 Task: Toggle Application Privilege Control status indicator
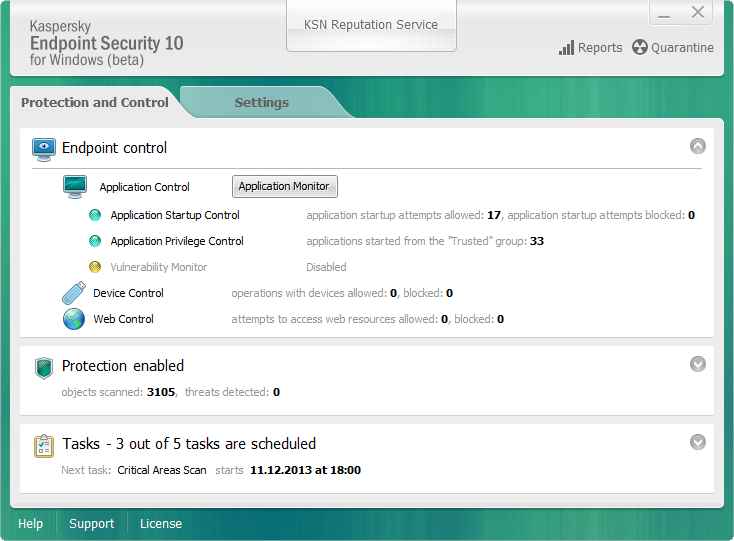click(95, 241)
